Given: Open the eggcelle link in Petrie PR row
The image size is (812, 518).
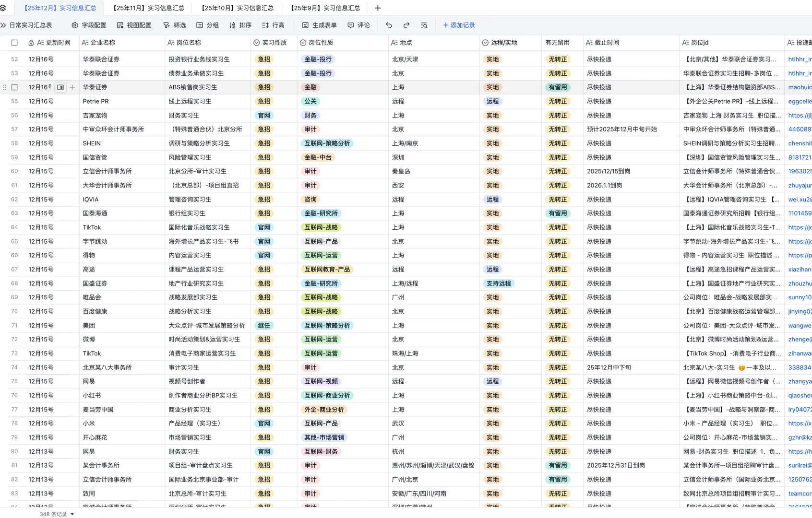Looking at the screenshot, I should (800, 101).
